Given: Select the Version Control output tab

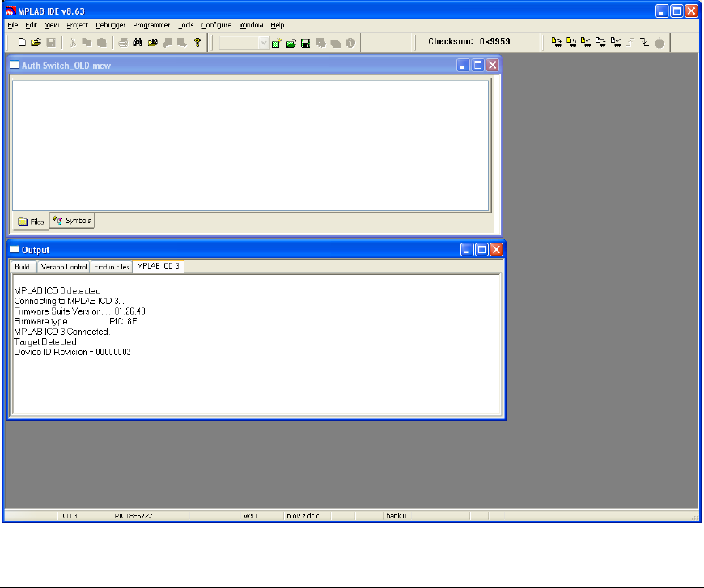Looking at the screenshot, I should [63, 267].
